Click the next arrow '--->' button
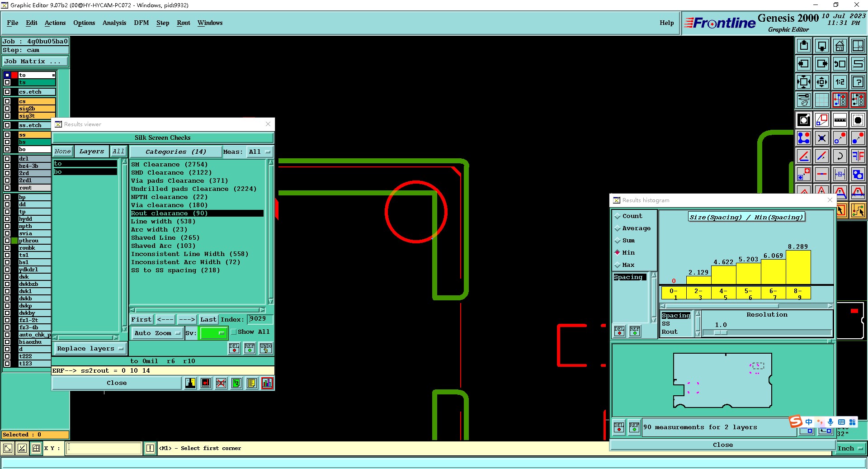Image resolution: width=868 pixels, height=469 pixels. 187,320
